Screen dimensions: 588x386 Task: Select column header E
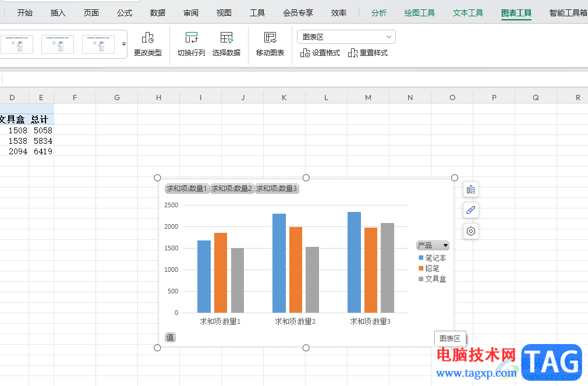pyautogui.click(x=41, y=98)
